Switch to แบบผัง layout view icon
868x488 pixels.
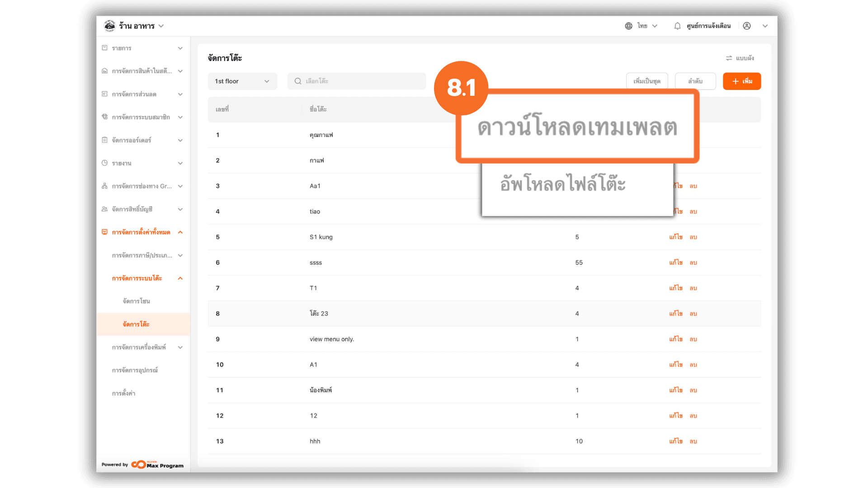coord(729,58)
